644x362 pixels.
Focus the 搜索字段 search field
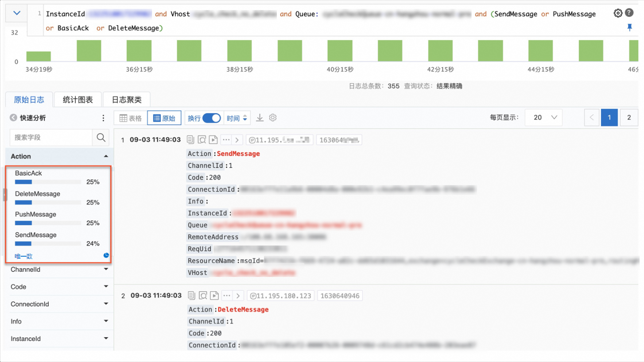coord(51,138)
